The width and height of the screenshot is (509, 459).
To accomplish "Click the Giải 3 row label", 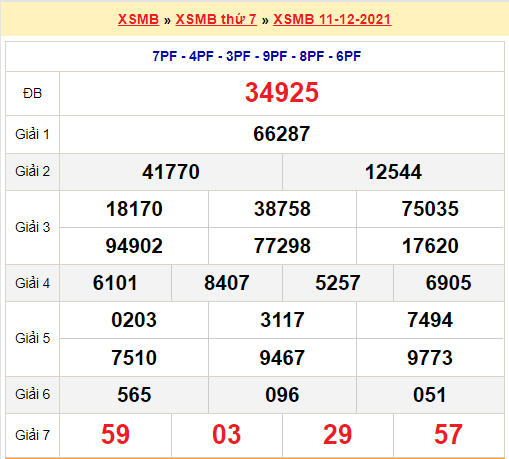I will [x=32, y=227].
